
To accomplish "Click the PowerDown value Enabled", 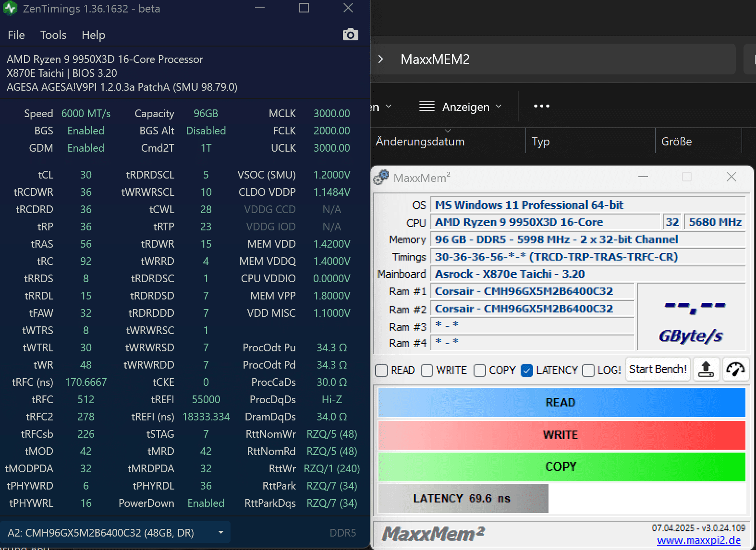I will click(x=206, y=503).
